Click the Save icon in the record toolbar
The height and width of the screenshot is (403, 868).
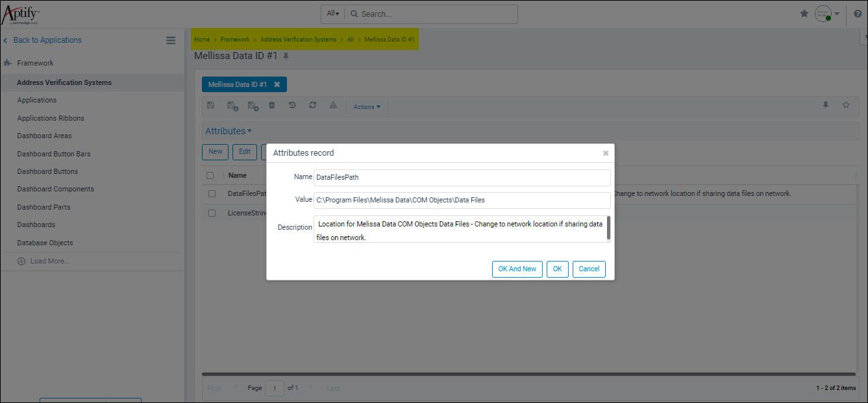(x=210, y=105)
